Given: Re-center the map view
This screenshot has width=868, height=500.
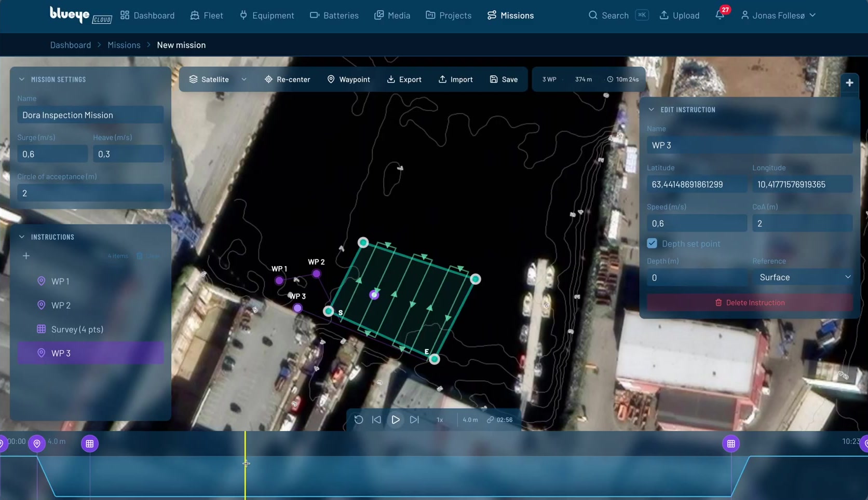Looking at the screenshot, I should 287,79.
